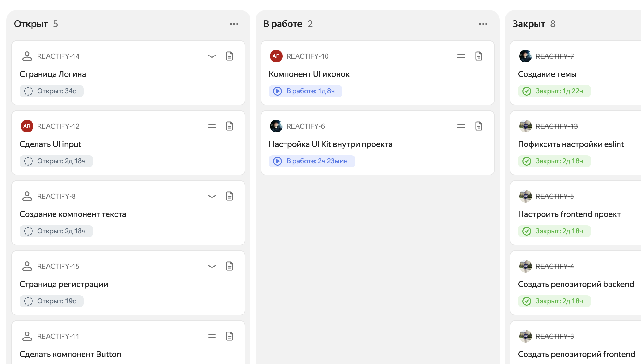
Task: Click low priority chevron on REACTIFY-14
Action: [212, 56]
